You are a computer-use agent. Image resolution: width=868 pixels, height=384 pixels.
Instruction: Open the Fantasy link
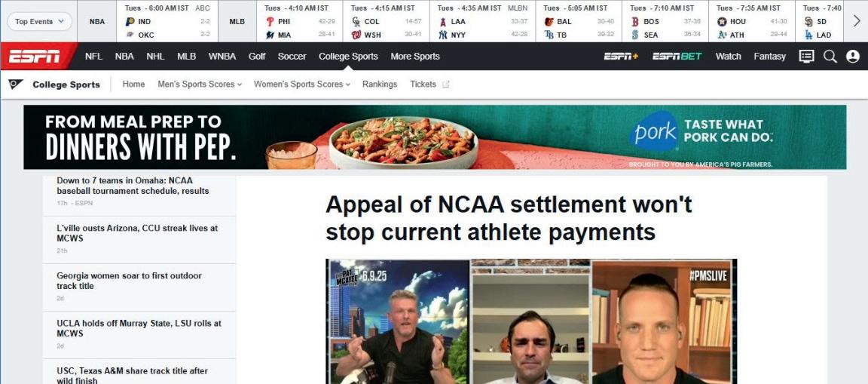tap(769, 57)
